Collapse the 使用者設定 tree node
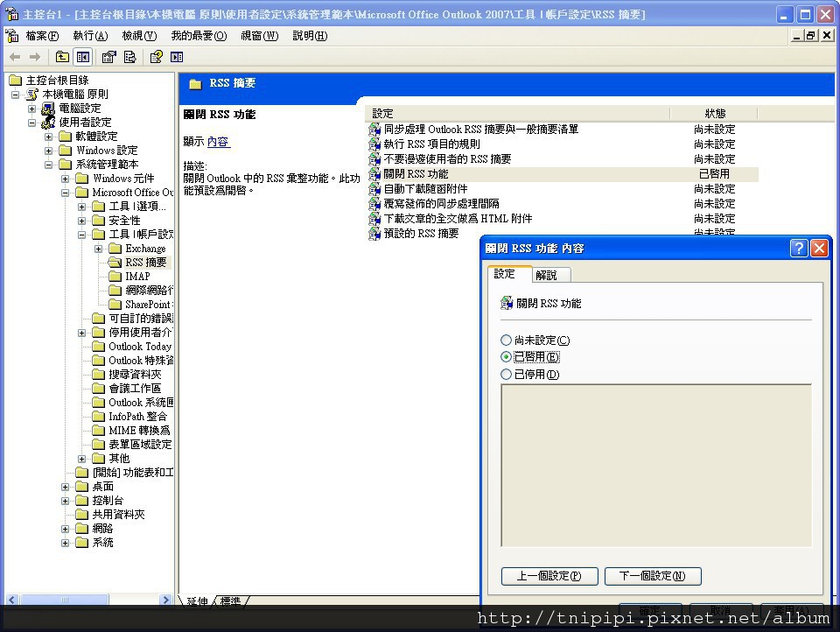Image resolution: width=840 pixels, height=632 pixels. pyautogui.click(x=32, y=123)
